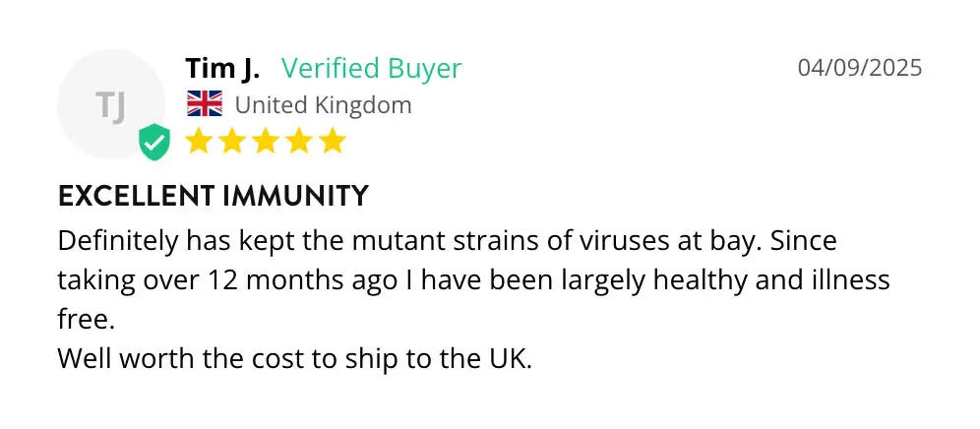Click the United Kingdom country text
The width and height of the screenshot is (980, 429).
(x=323, y=104)
